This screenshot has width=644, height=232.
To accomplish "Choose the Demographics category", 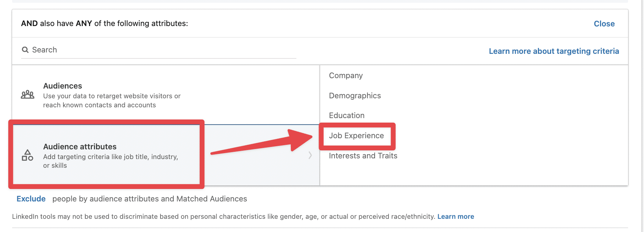I will coord(355,96).
